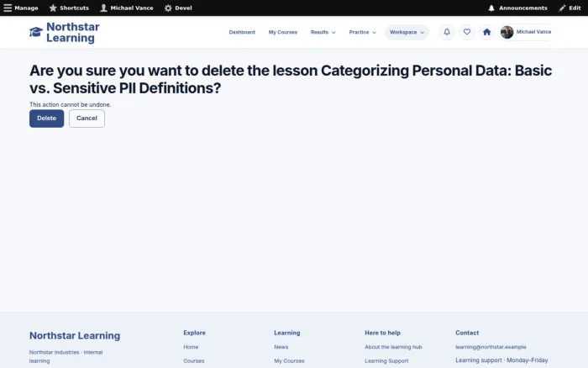
Task: Open My Courses in top navigation
Action: pyautogui.click(x=283, y=32)
